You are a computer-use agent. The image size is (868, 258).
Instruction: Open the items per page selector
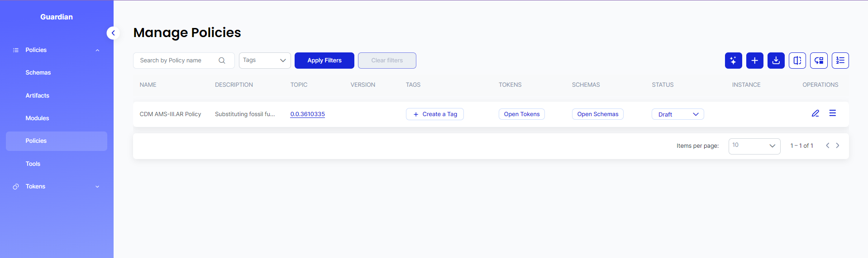[x=754, y=146]
